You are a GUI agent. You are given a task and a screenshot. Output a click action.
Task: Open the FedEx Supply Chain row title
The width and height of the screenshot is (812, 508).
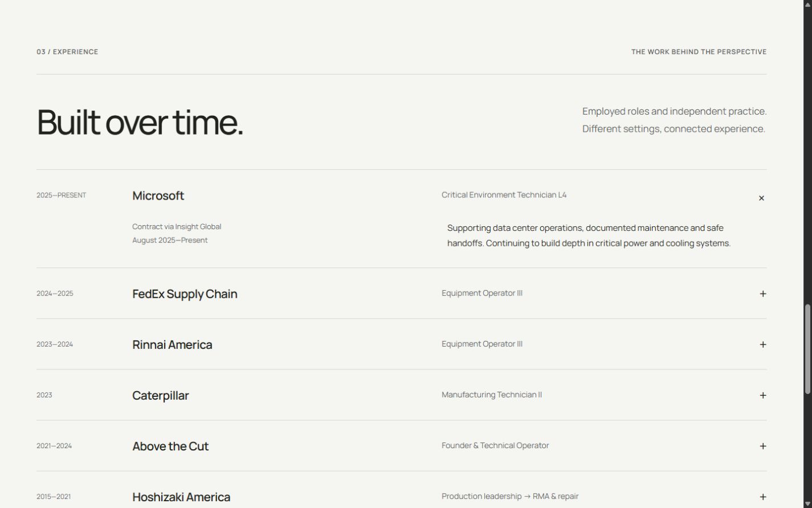click(x=185, y=294)
